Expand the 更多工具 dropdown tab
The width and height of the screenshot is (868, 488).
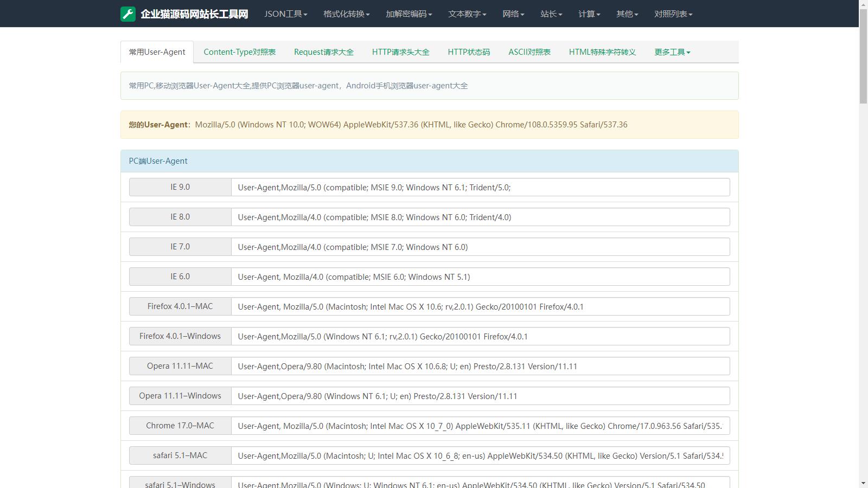(672, 52)
